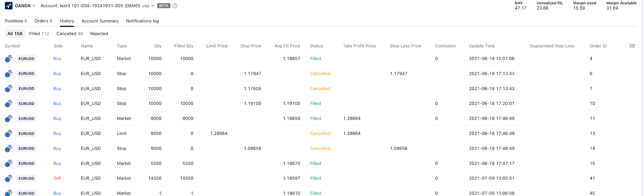Click EURUSD flag icon for order 41
This screenshot has height=196, width=644.
pyautogui.click(x=8, y=178)
